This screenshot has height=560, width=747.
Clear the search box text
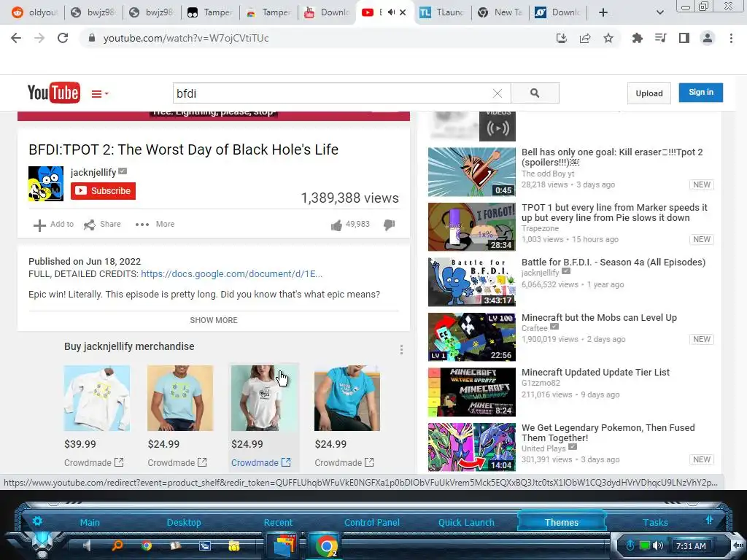(x=498, y=93)
